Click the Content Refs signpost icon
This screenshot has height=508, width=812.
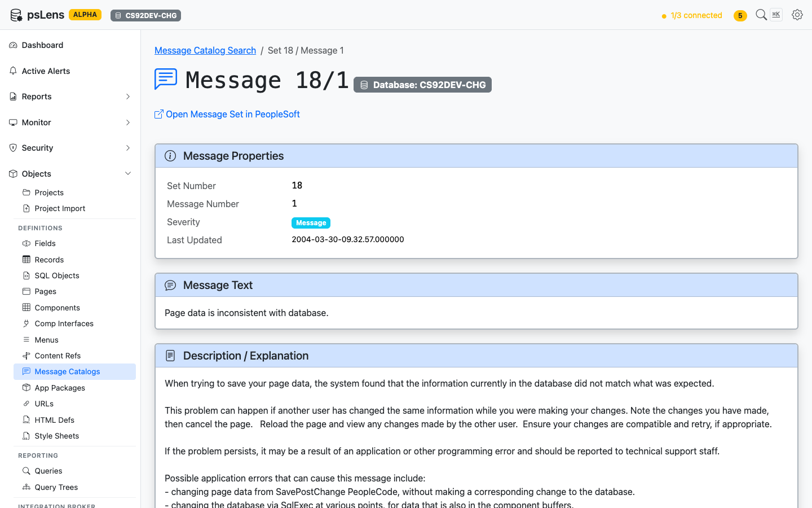tap(27, 356)
